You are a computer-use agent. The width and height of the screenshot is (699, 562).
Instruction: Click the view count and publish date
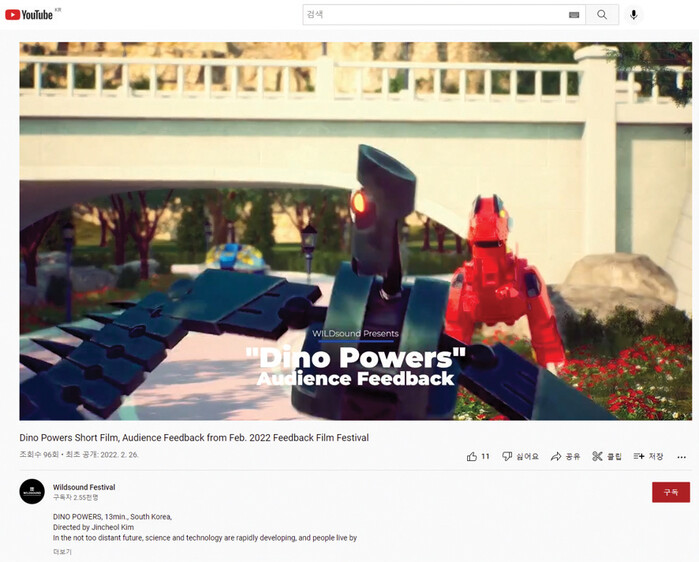click(x=79, y=455)
